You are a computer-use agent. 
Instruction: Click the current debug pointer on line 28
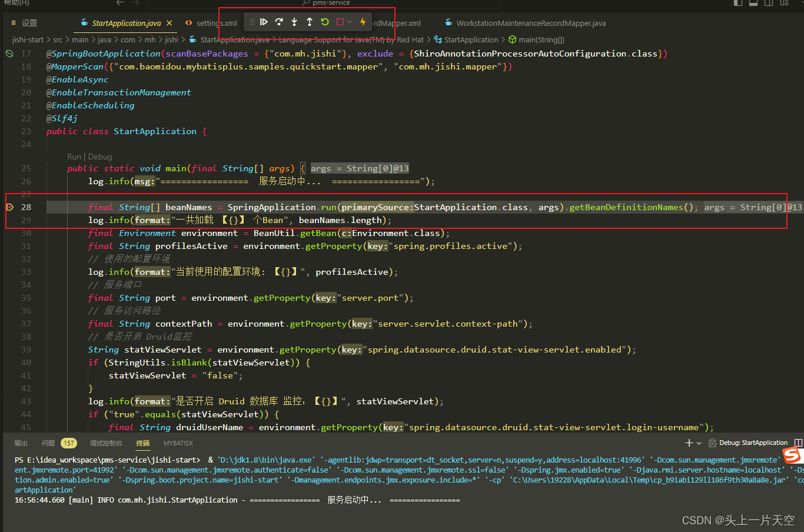click(9, 207)
